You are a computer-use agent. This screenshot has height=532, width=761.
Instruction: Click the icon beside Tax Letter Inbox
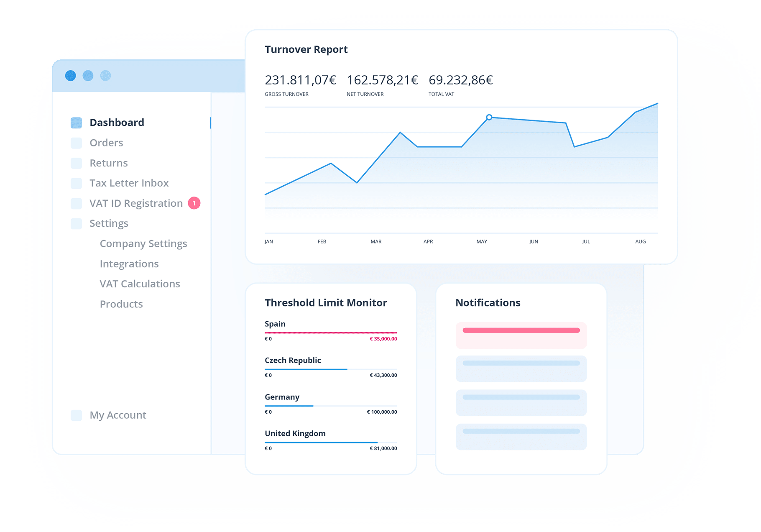(76, 183)
